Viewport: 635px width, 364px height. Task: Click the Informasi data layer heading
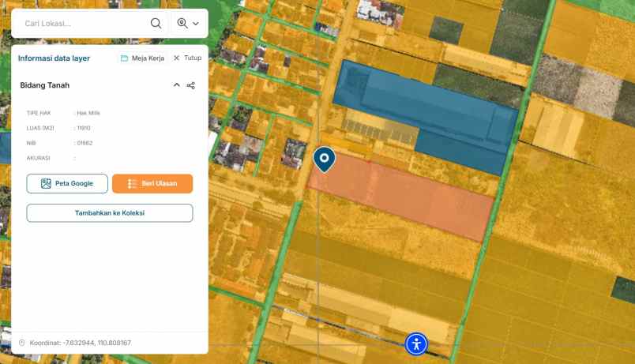(x=54, y=58)
